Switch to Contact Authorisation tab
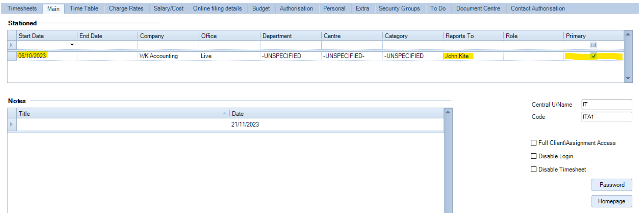 (538, 9)
